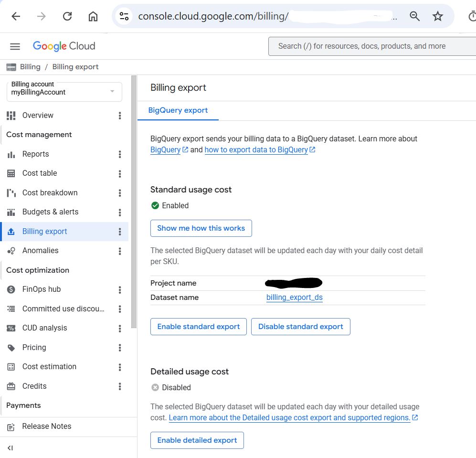The image size is (476, 458).
Task: Select the BigQuery export tab
Action: [x=178, y=110]
